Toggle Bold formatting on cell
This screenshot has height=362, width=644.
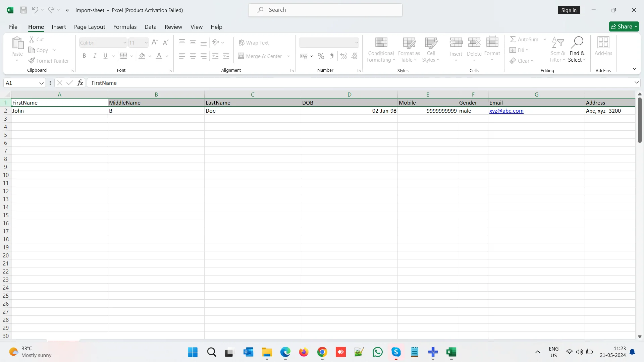point(84,56)
